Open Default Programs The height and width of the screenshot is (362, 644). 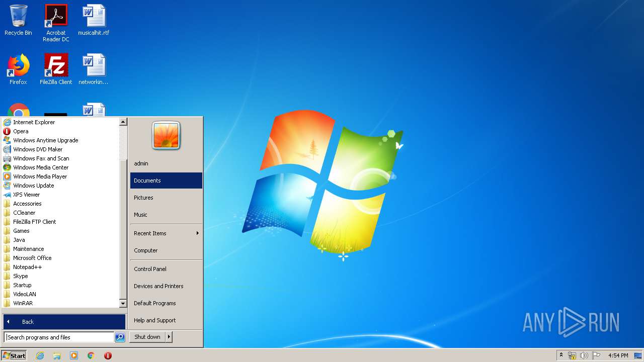166,303
